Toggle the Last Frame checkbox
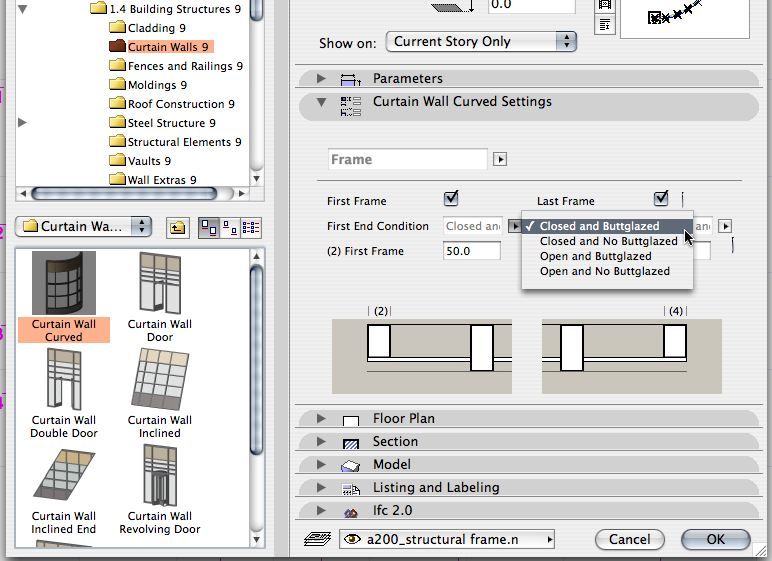Viewport: 772px width, 561px height. pos(661,199)
